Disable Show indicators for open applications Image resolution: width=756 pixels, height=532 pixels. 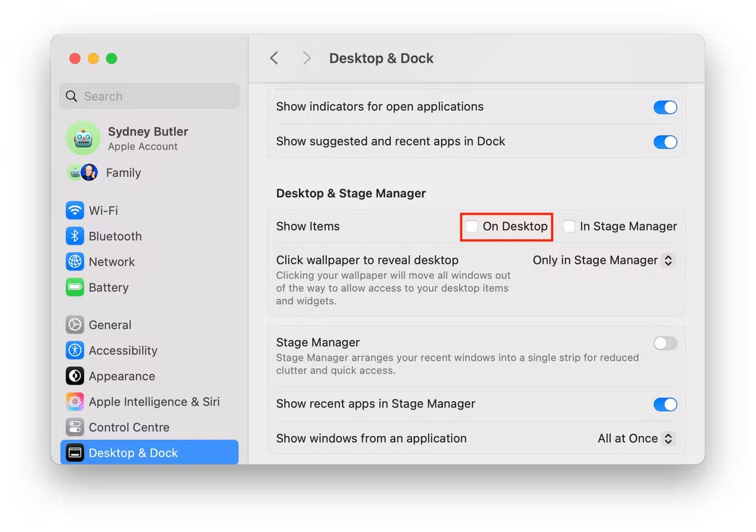coord(665,107)
